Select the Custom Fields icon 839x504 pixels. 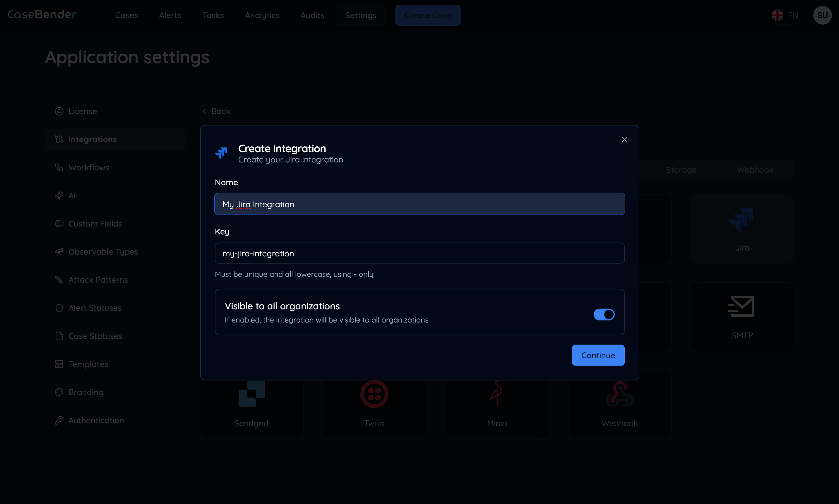pyautogui.click(x=59, y=224)
